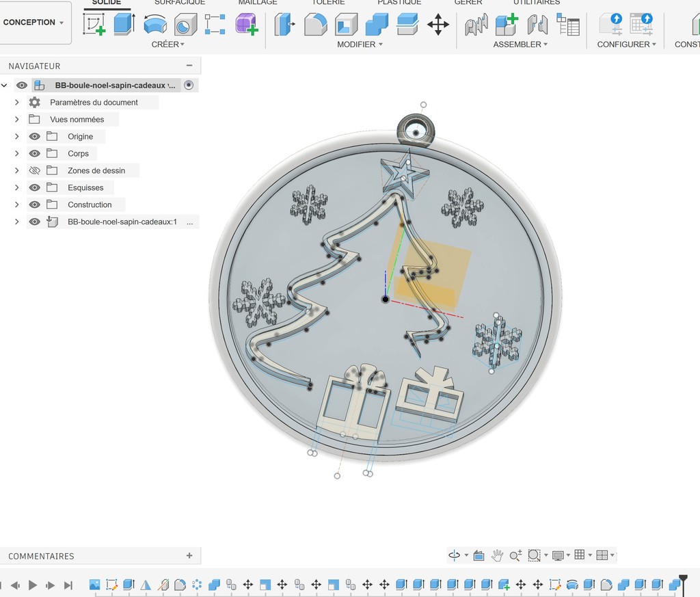Select the Create Sketch tool
This screenshot has height=597, width=700.
(94, 25)
